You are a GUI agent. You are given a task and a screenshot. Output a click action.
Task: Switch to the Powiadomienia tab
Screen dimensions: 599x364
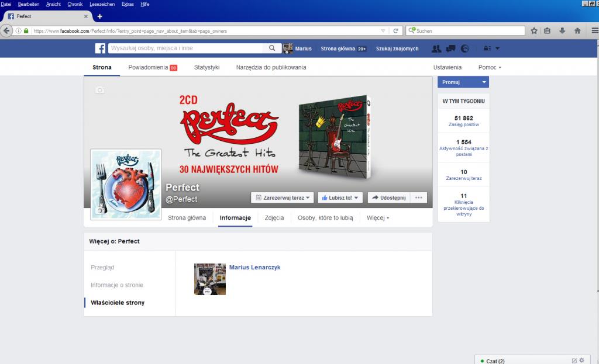point(153,67)
